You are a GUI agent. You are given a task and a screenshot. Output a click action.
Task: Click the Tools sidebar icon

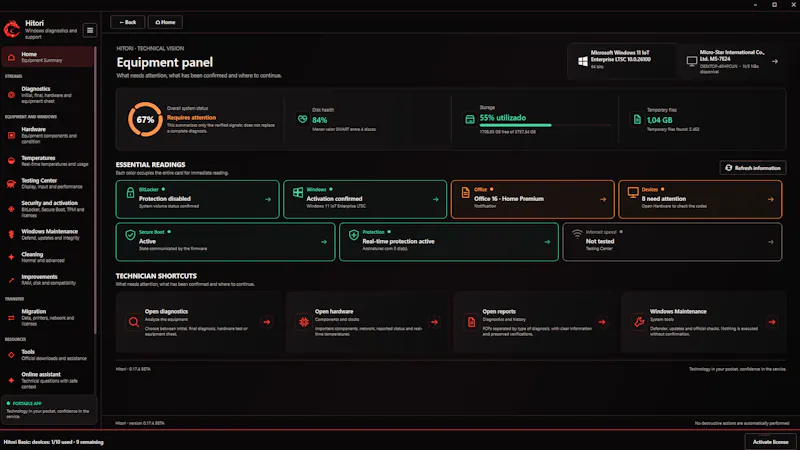[x=11, y=355]
